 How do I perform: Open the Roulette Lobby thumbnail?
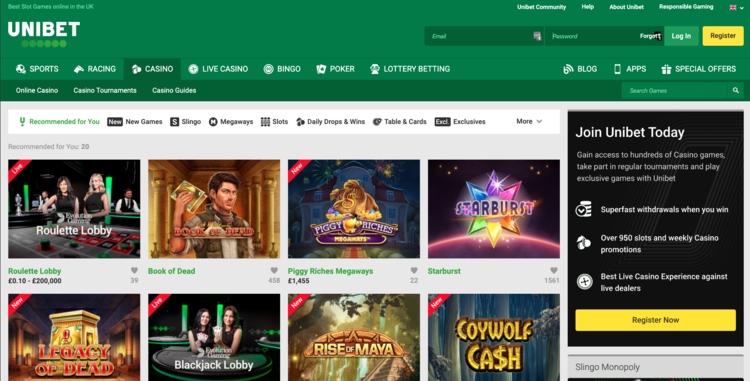[x=74, y=209]
